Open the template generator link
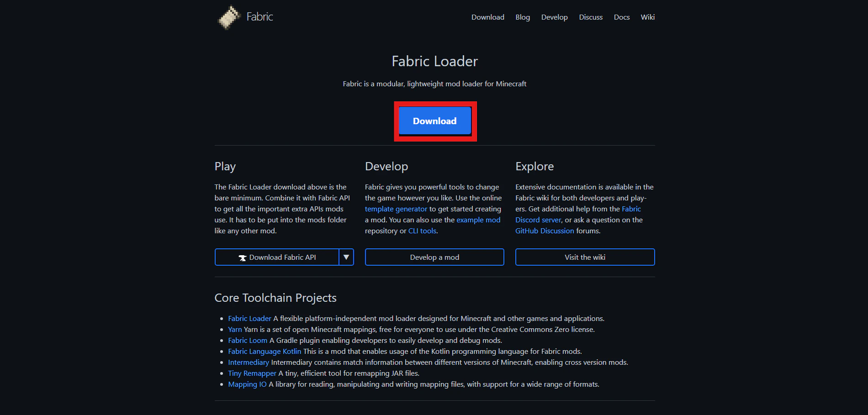The image size is (868, 415). coord(396,209)
